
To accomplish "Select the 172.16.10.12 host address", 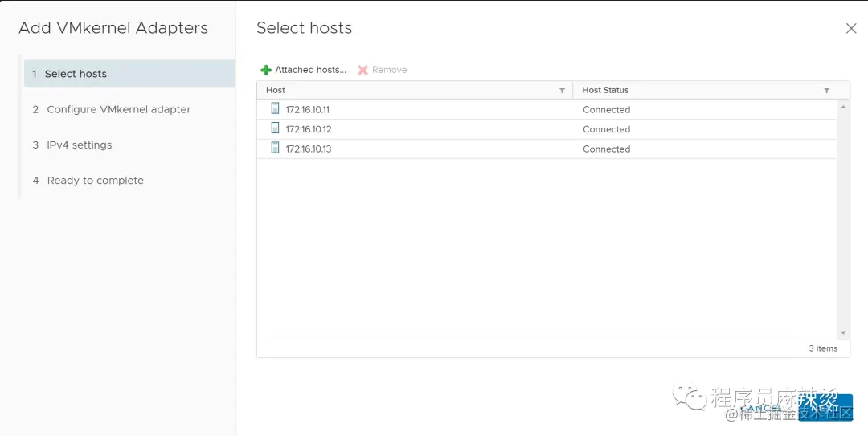I will [309, 129].
